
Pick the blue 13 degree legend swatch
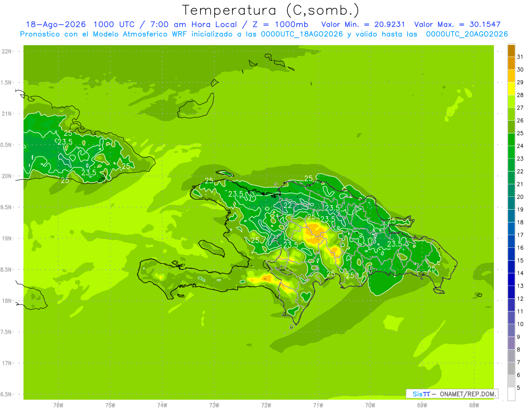coord(511,280)
